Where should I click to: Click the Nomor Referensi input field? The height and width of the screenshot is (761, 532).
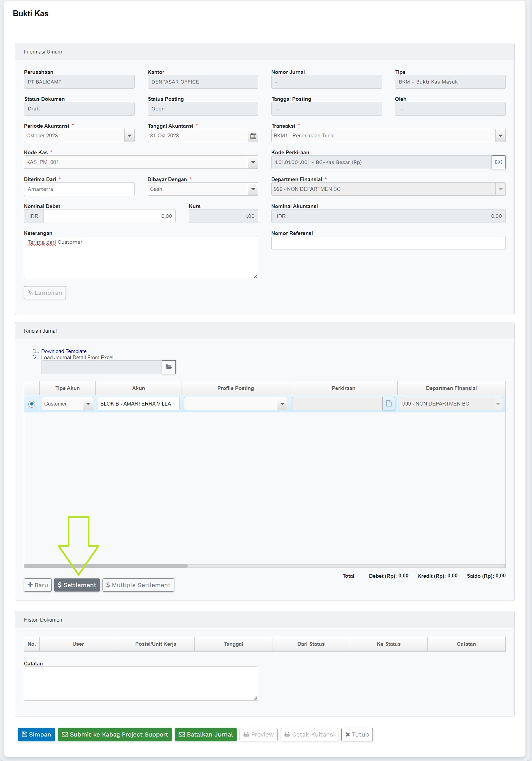388,243
